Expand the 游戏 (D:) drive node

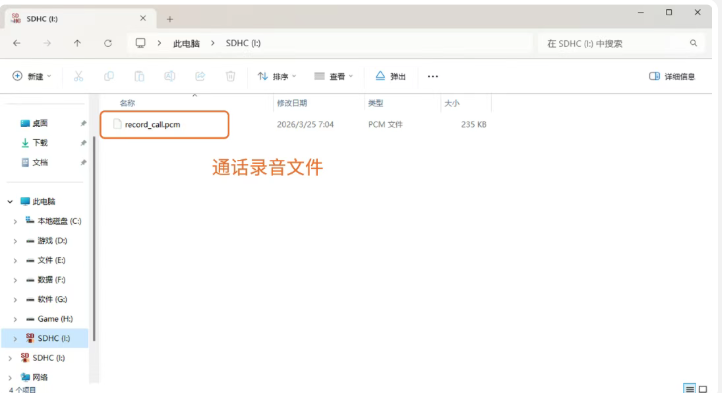[15, 241]
